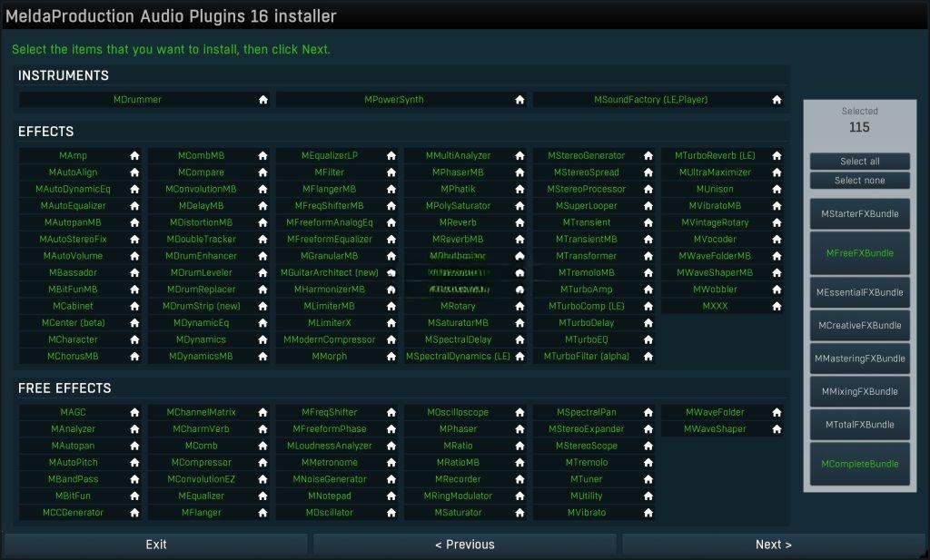Viewport: 930px width, 560px height.
Task: Click the home icon beside MTurboReverb (LE)
Action: [777, 156]
